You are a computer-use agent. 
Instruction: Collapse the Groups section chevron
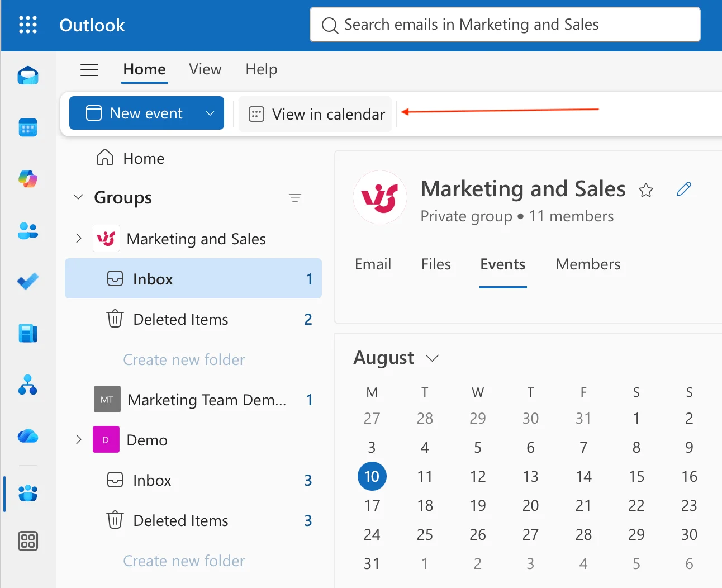pos(78,197)
